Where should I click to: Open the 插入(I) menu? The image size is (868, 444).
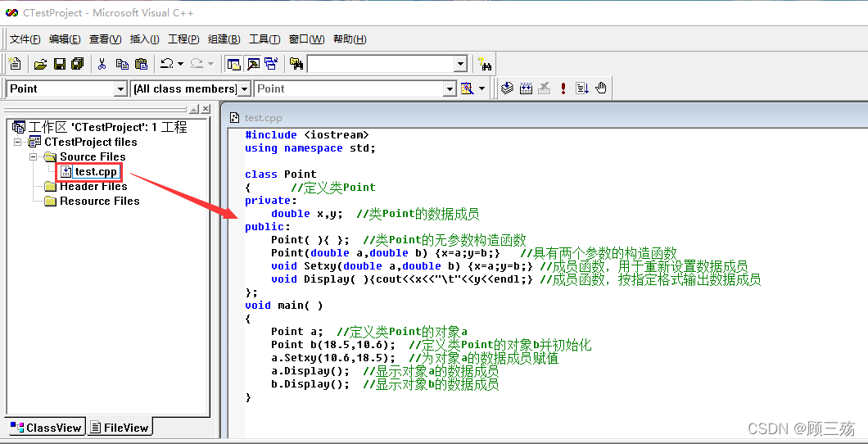click(x=144, y=39)
